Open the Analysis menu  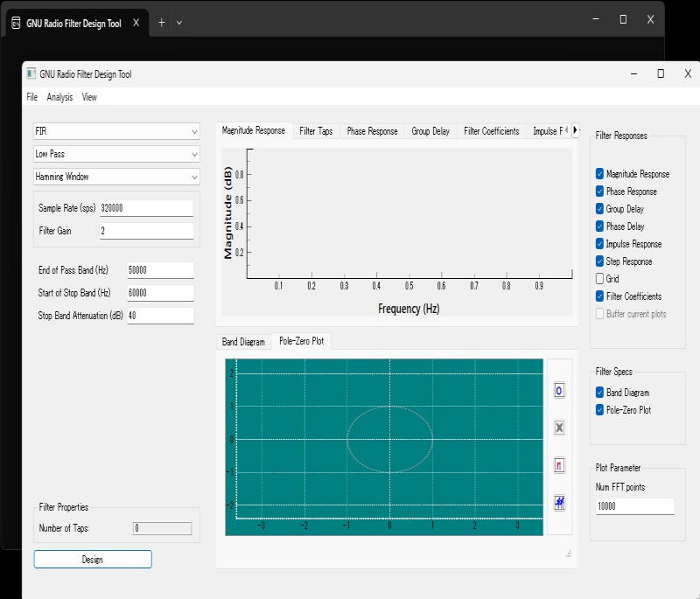pos(59,97)
